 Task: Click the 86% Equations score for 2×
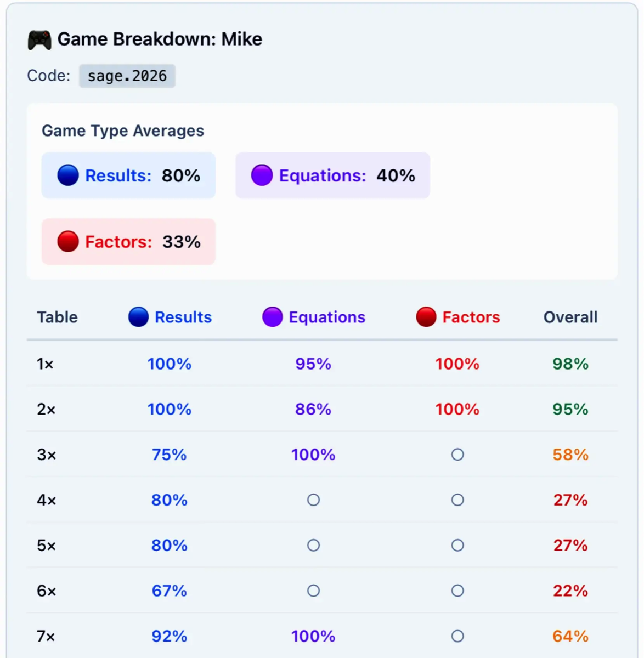[x=313, y=409]
